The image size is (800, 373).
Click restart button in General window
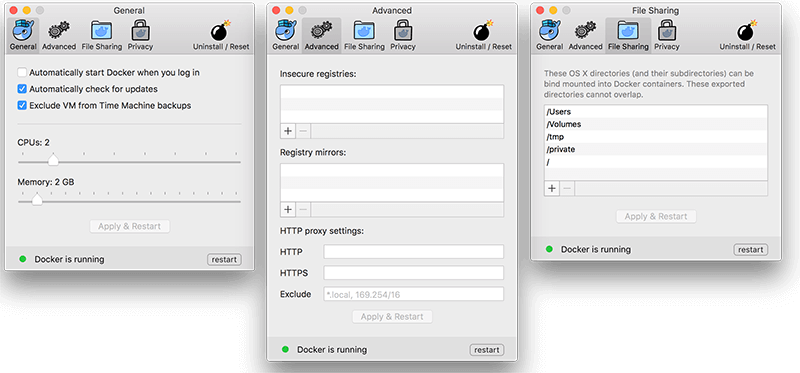pyautogui.click(x=224, y=259)
